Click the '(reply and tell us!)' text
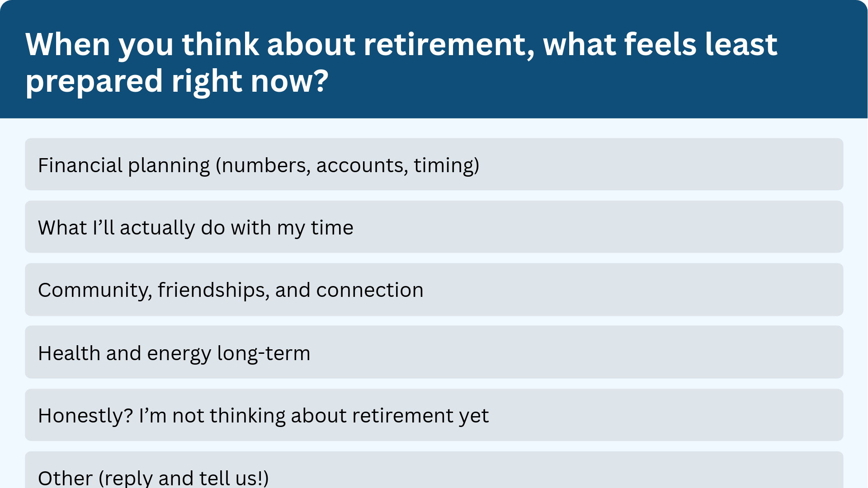868x488 pixels. 184,479
